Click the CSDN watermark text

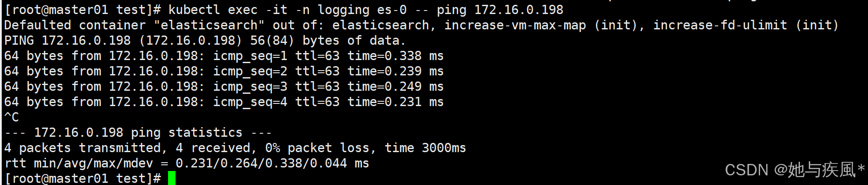pyautogui.click(x=795, y=170)
